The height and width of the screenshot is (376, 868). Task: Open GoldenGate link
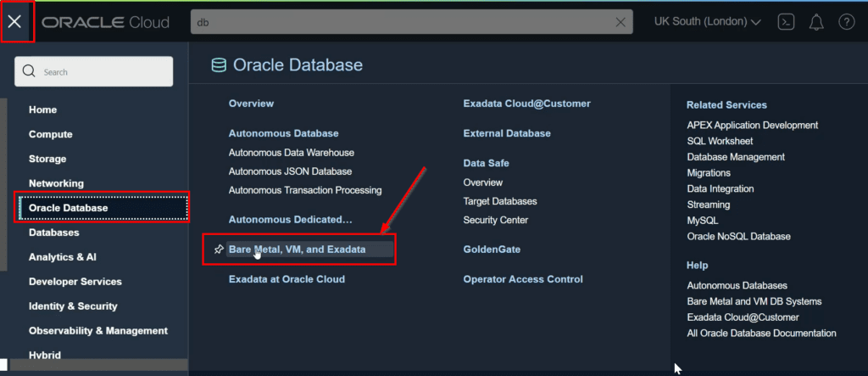coord(492,250)
